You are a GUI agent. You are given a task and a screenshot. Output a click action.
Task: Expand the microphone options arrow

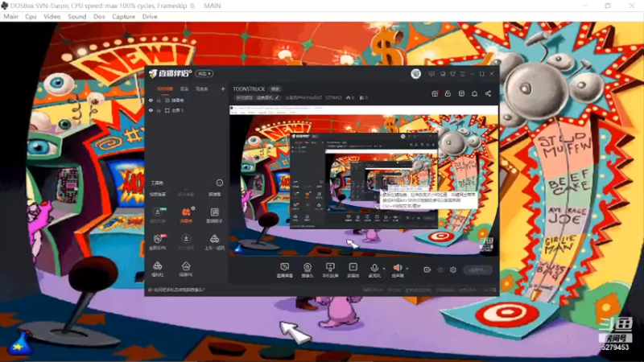[384, 269]
